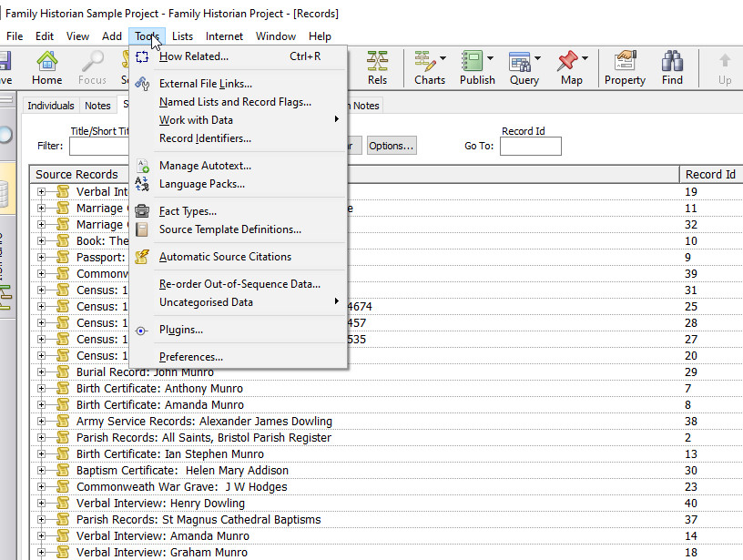The image size is (743, 560).
Task: Click scroll icon of Baptism Certificate row
Action: 63,471
